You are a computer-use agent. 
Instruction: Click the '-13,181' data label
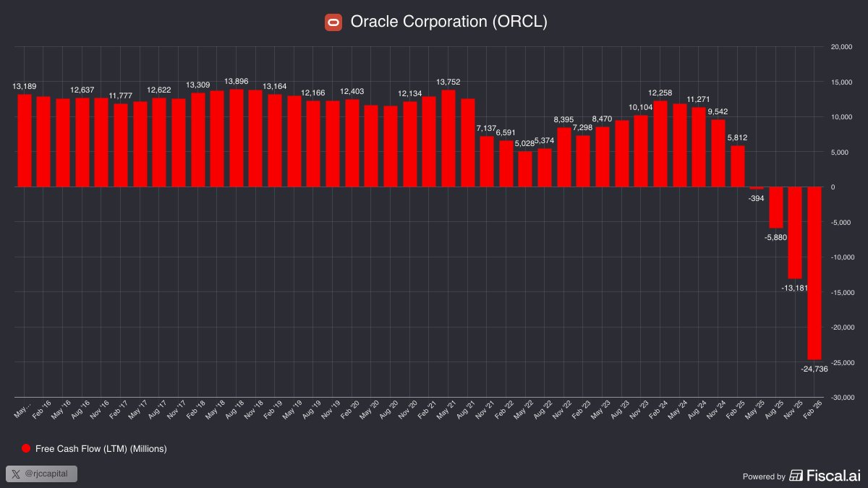pyautogui.click(x=795, y=288)
